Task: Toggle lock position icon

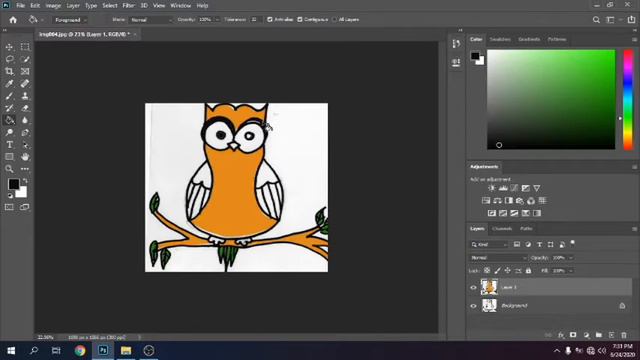Action: [507, 271]
